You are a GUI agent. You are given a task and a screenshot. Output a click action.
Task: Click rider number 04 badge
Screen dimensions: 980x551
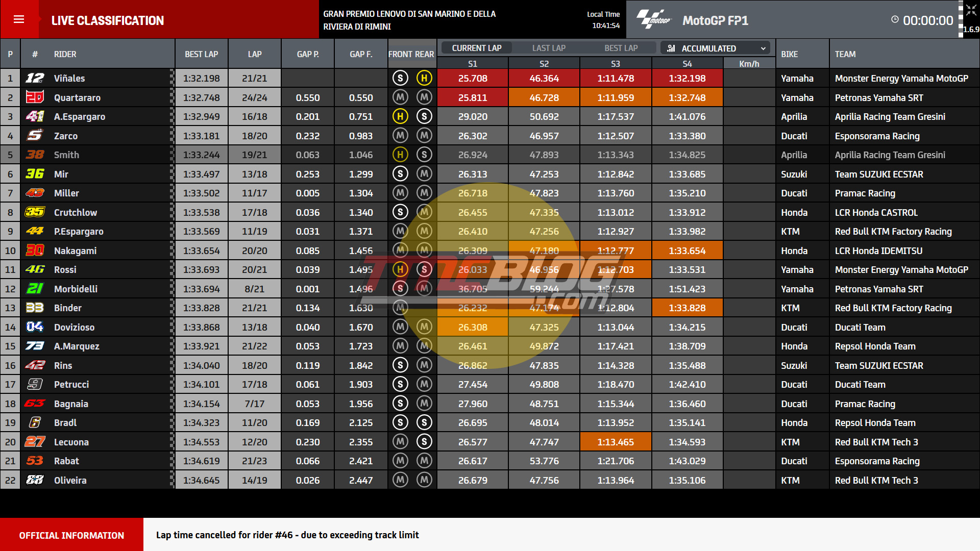pyautogui.click(x=35, y=327)
